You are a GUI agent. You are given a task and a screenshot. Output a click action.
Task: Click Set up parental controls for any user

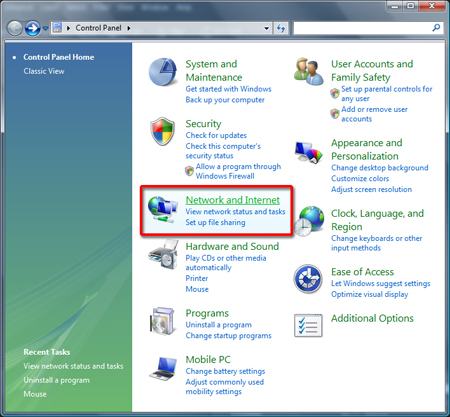click(x=387, y=94)
